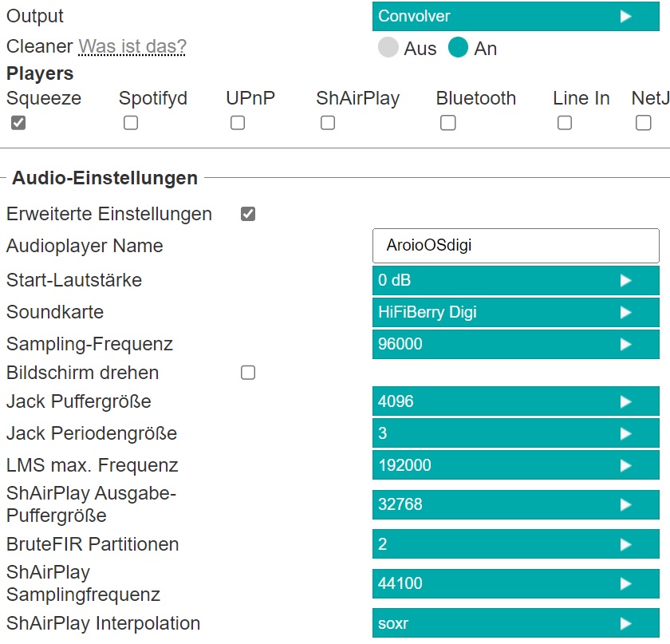Open Soundkarte HiFiBerry Digi dropdown
Image resolution: width=670 pixels, height=644 pixels.
[515, 312]
